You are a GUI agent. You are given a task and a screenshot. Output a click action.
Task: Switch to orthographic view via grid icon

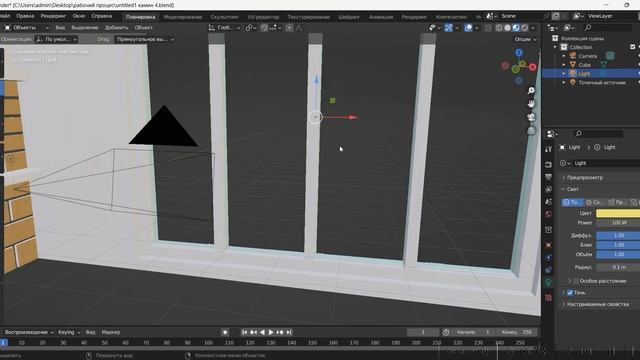531,131
